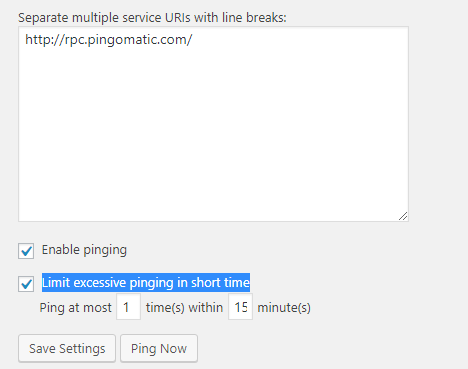The height and width of the screenshot is (369, 468).
Task: Click the word "Settings" on Save button
Action: tap(82, 349)
